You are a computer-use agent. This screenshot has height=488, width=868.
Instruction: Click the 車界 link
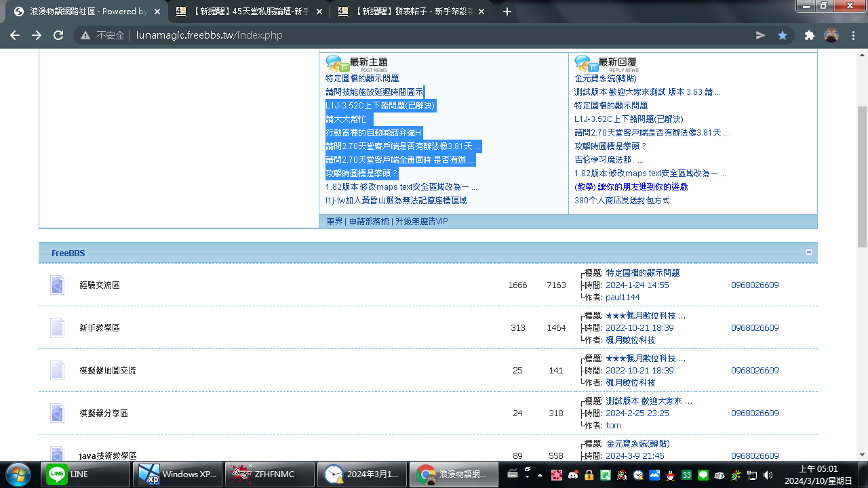[334, 222]
